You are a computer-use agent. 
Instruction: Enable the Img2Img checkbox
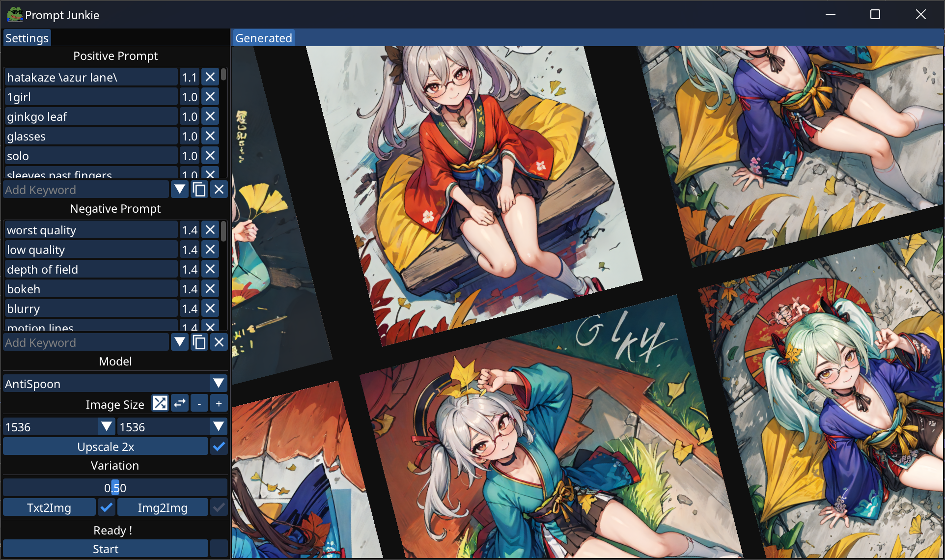(219, 507)
